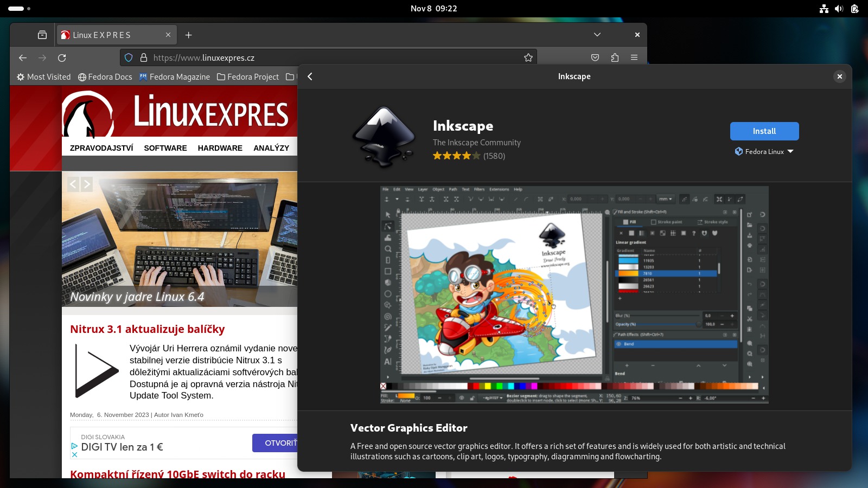Open the Firefox hamburger menu
This screenshot has width=868, height=488.
coord(634,57)
